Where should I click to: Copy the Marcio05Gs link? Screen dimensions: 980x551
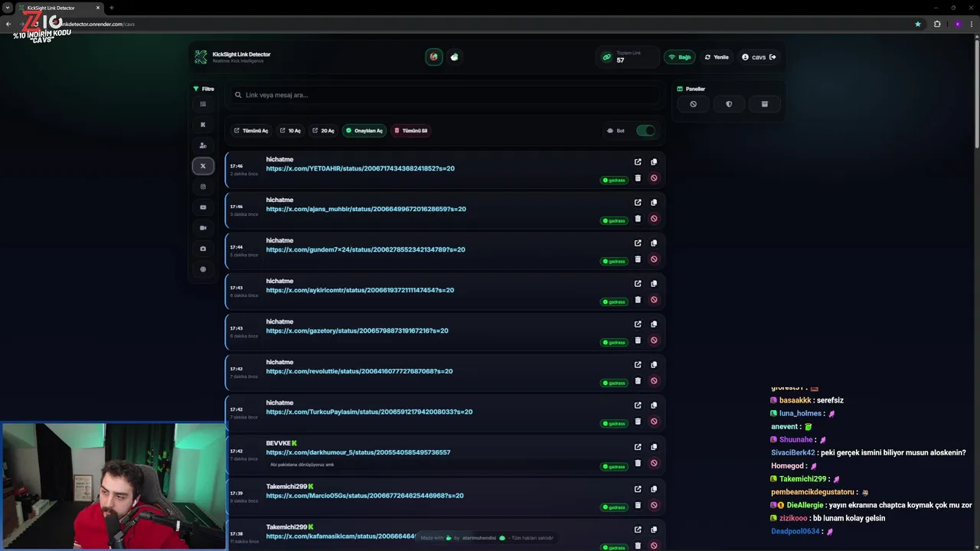click(x=654, y=489)
